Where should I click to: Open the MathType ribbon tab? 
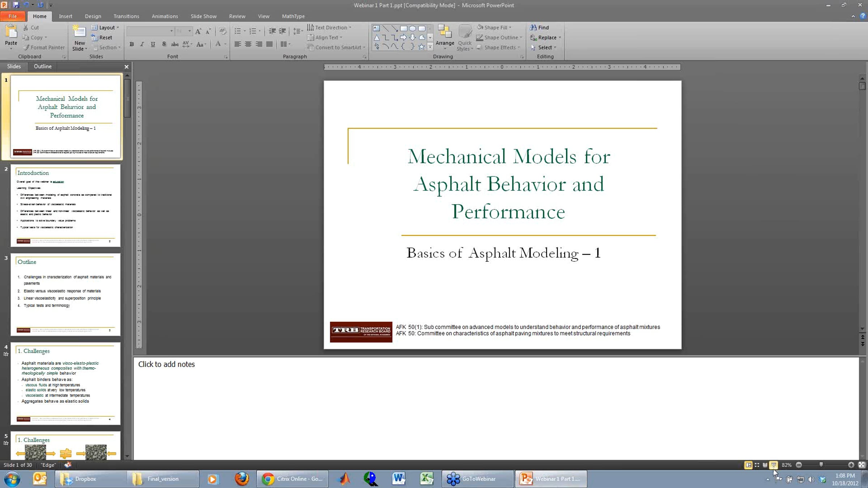click(293, 16)
